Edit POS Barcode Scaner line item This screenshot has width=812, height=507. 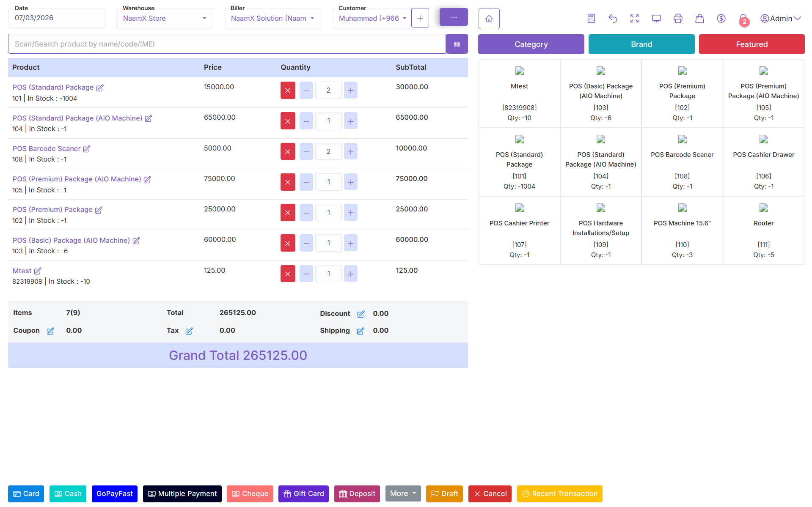(x=87, y=149)
